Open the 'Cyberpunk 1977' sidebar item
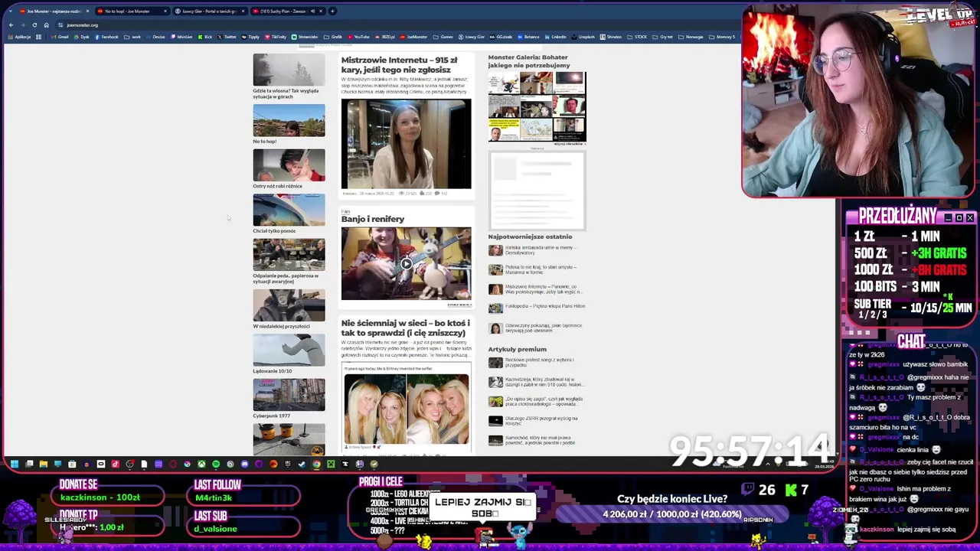980x551 pixels. (271, 416)
